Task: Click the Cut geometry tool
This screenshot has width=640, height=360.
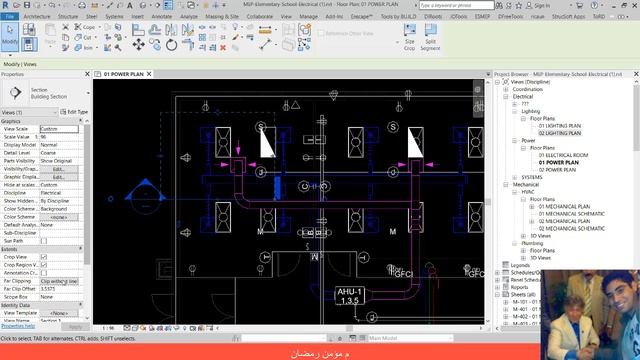Action: click(x=83, y=37)
